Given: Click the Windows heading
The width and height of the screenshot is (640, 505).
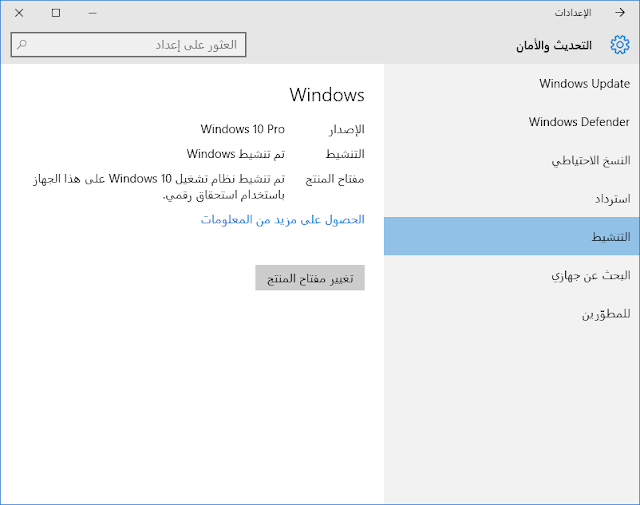Looking at the screenshot, I should 327,95.
